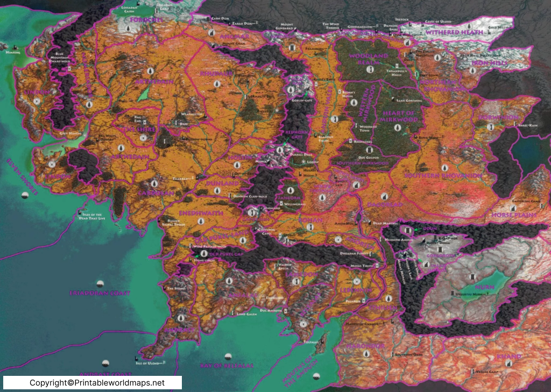Click the tree marker in Hollin
The width and height of the screenshot is (551, 392).
[237, 165]
